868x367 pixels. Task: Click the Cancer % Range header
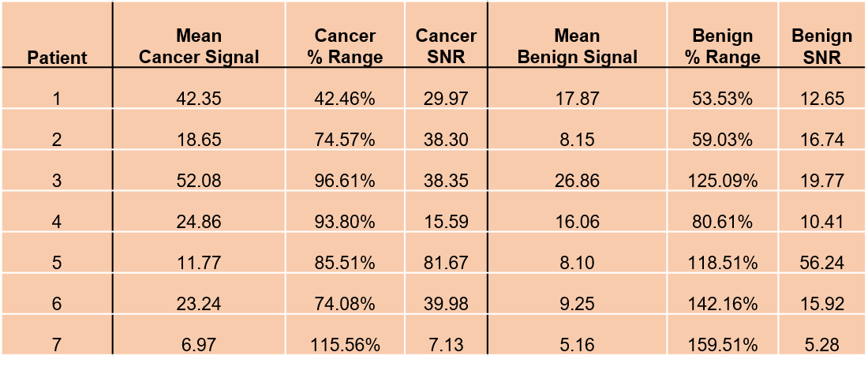345,47
